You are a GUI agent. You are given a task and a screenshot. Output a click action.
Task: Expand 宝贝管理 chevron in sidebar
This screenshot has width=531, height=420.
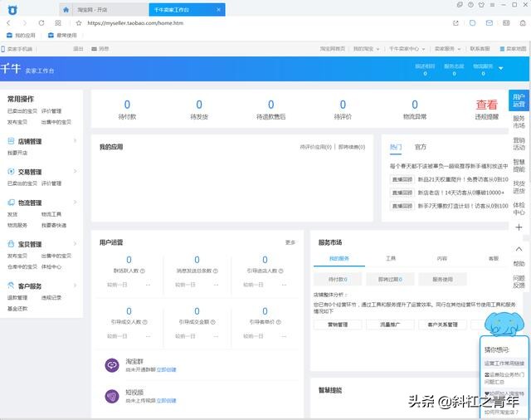pyautogui.click(x=76, y=244)
